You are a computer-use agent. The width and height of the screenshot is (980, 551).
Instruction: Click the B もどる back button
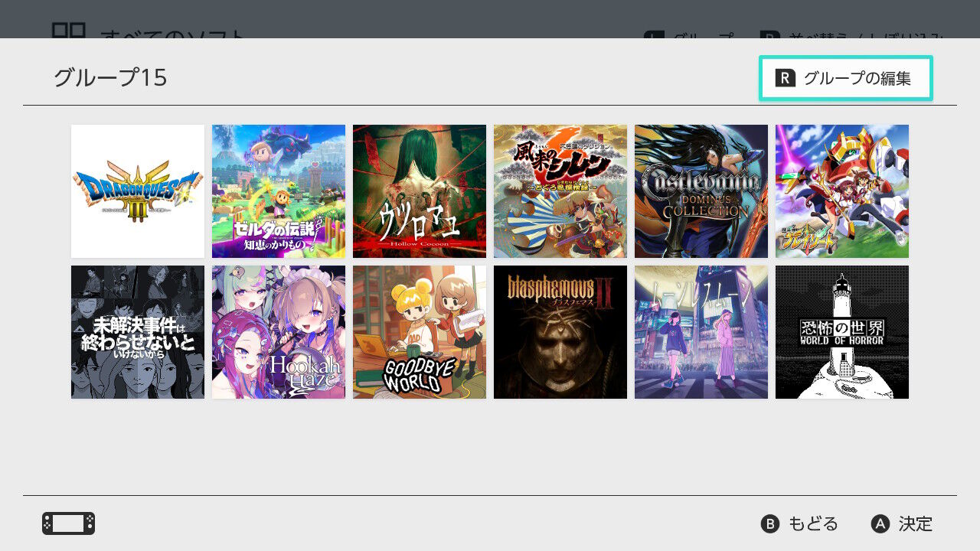pos(799,523)
